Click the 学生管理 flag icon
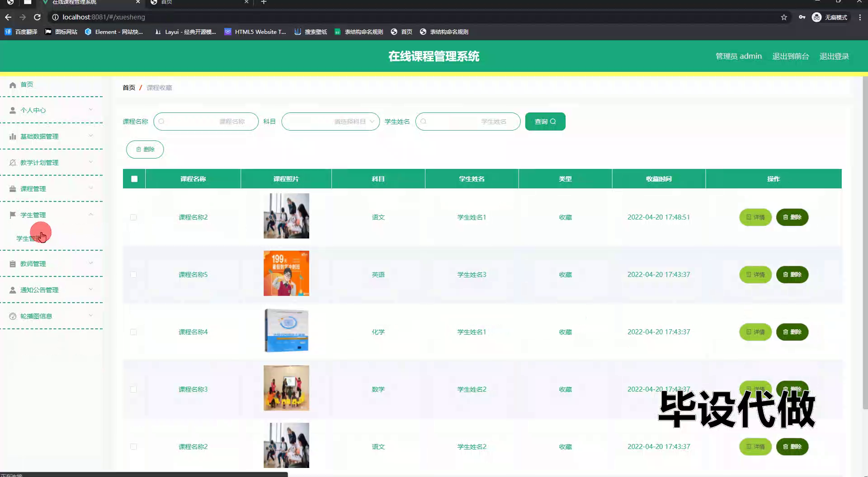The width and height of the screenshot is (868, 477). coord(13,215)
